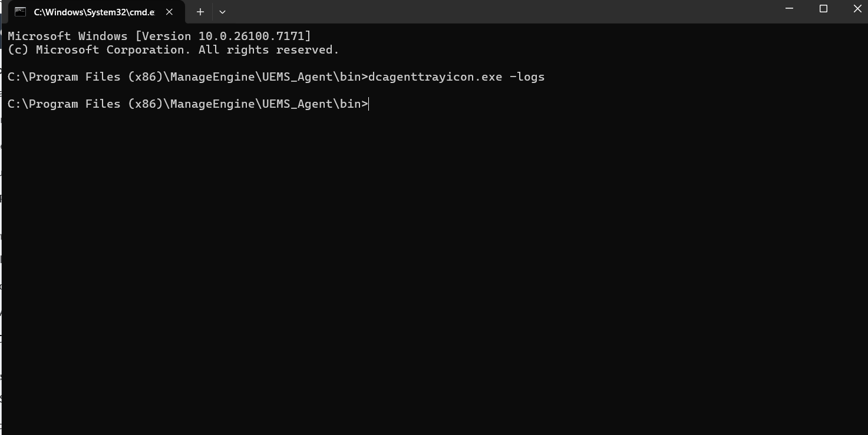Place cursor at the current command prompt
The width and height of the screenshot is (868, 435).
click(x=369, y=104)
